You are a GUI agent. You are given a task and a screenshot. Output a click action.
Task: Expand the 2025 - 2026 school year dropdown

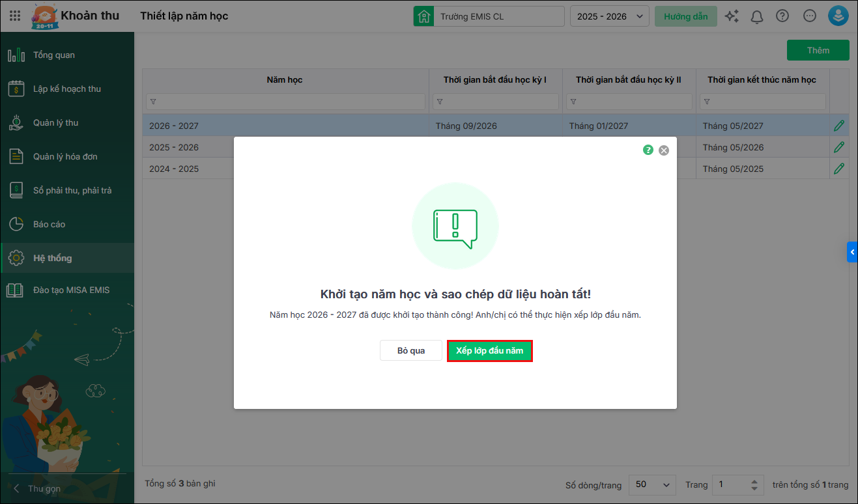[609, 16]
